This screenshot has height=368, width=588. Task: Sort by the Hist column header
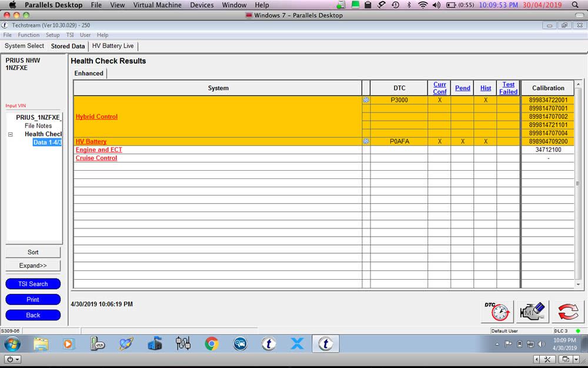[486, 88]
